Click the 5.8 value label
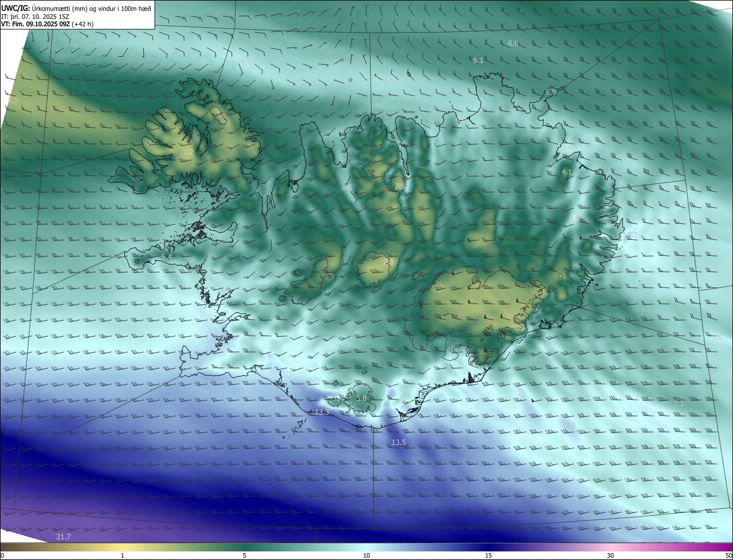 click(361, 399)
